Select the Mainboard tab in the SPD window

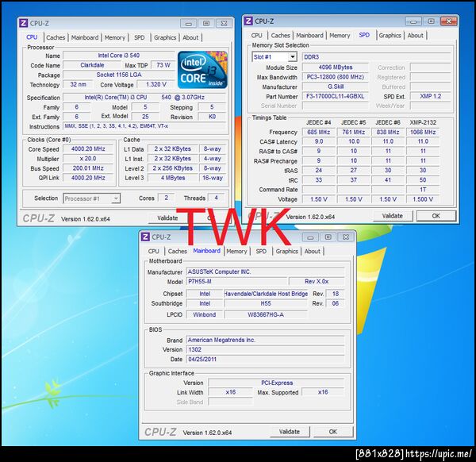(x=309, y=36)
